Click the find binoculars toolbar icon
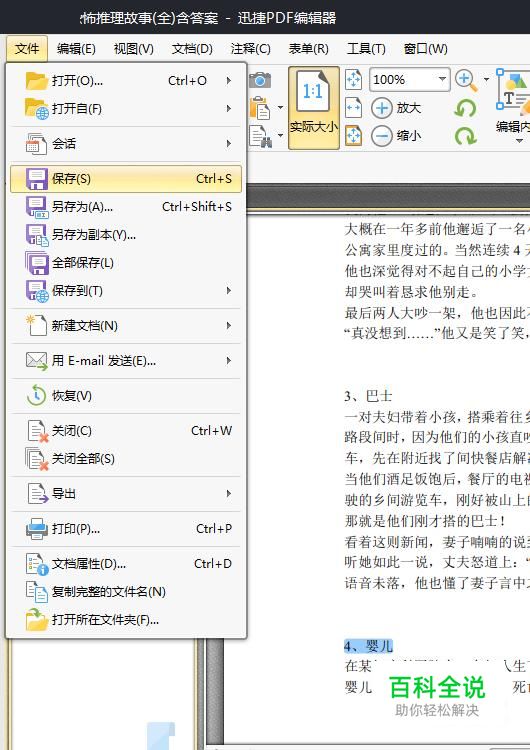 [261, 136]
